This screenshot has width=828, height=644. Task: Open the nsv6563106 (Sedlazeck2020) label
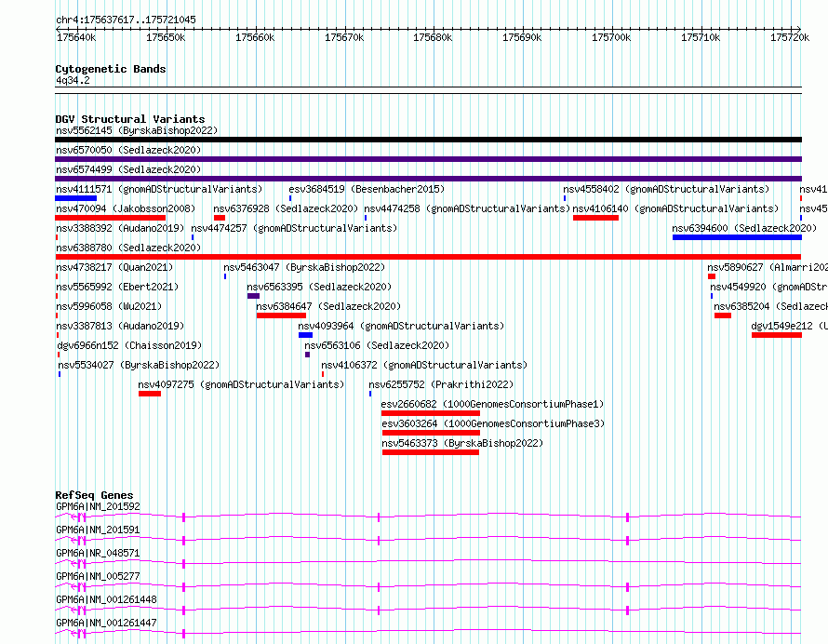coord(377,345)
